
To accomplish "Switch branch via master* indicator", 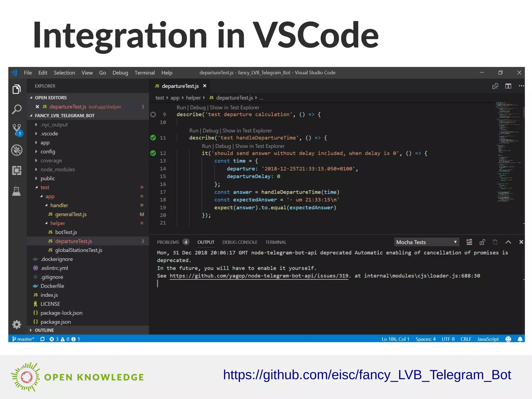I will click(23, 339).
